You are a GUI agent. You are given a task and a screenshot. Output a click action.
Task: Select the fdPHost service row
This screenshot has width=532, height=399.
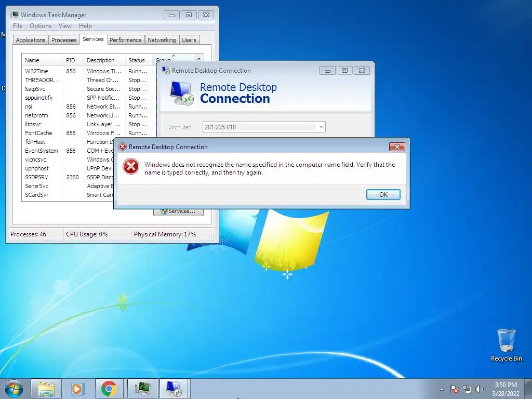point(68,142)
